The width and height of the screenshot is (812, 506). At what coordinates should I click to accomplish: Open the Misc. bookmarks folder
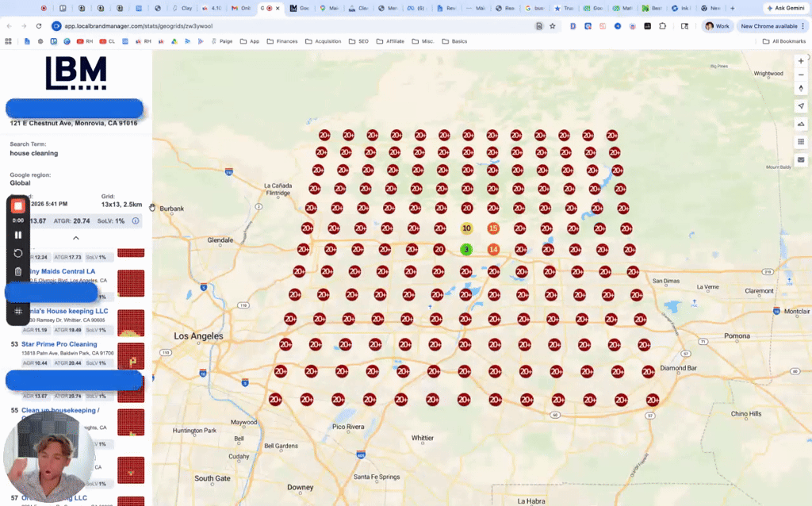tap(423, 41)
